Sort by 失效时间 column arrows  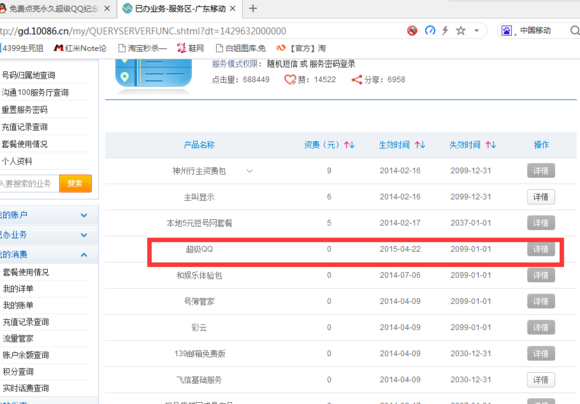490,145
